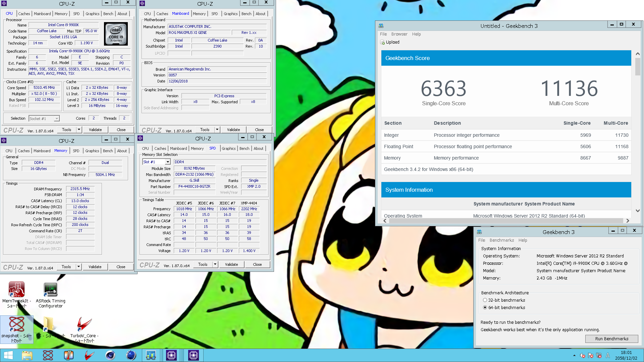The width and height of the screenshot is (644, 362).
Task: Click Intel Core i9 logo in CPU-Z
Action: pos(116,34)
